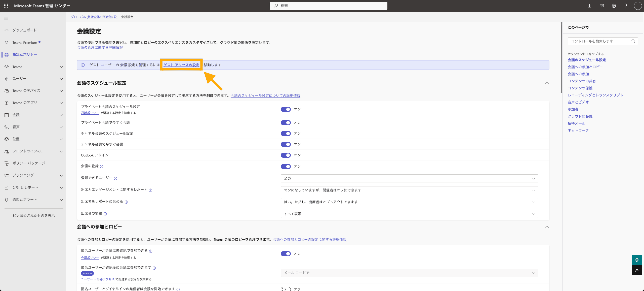The width and height of the screenshot is (644, 291).
Task: Toggle プライベート会議で今すぐ会議 switch
Action: 286,123
